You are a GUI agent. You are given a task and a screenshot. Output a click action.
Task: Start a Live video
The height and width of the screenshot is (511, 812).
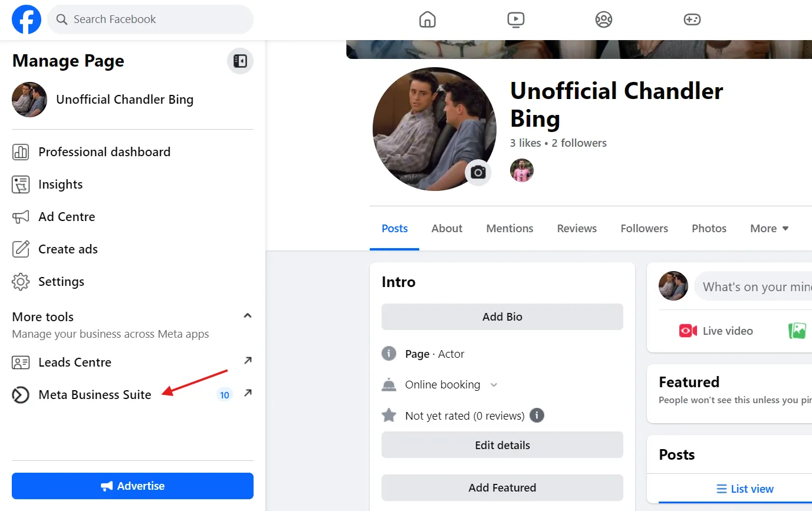point(716,331)
